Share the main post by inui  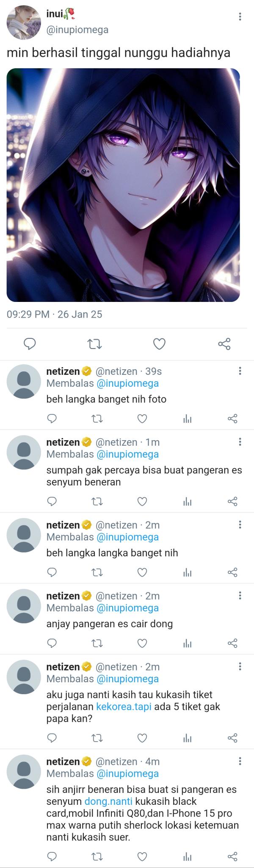click(x=224, y=344)
